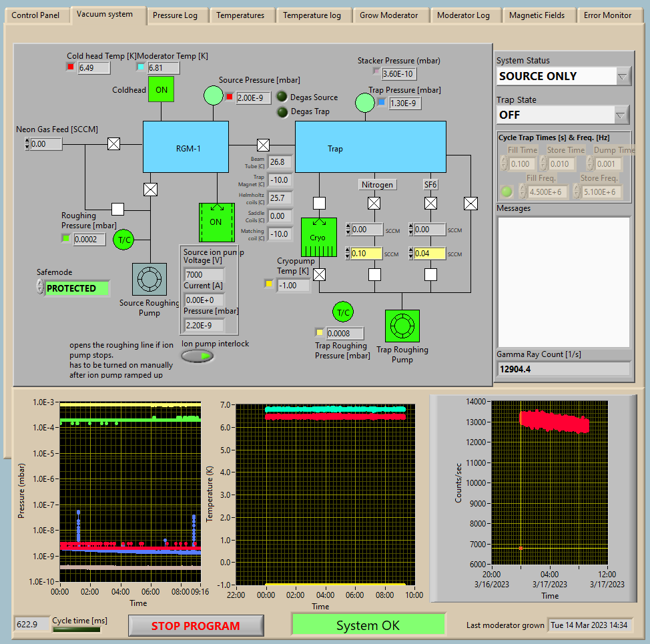Toggle valve between RGM-1 and Trap
This screenshot has width=650, height=644.
263,145
